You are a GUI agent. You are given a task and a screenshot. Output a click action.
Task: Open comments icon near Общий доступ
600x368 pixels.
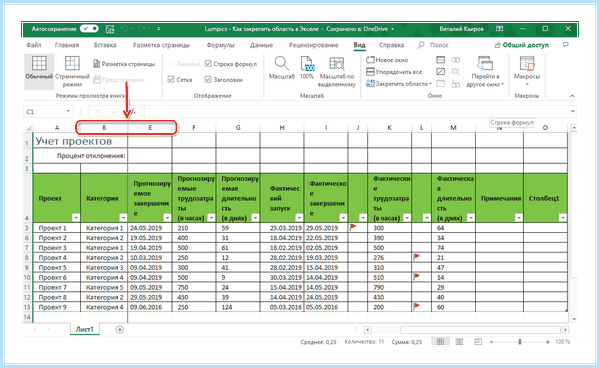point(566,45)
